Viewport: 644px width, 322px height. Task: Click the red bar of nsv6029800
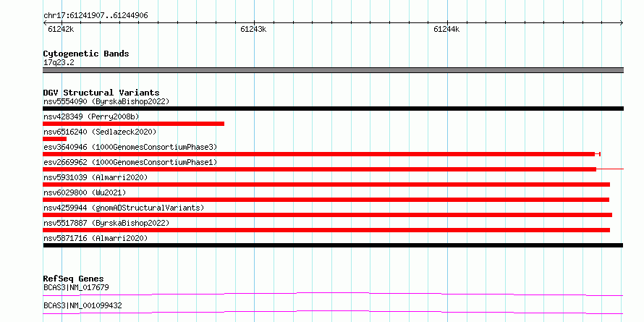click(x=326, y=200)
